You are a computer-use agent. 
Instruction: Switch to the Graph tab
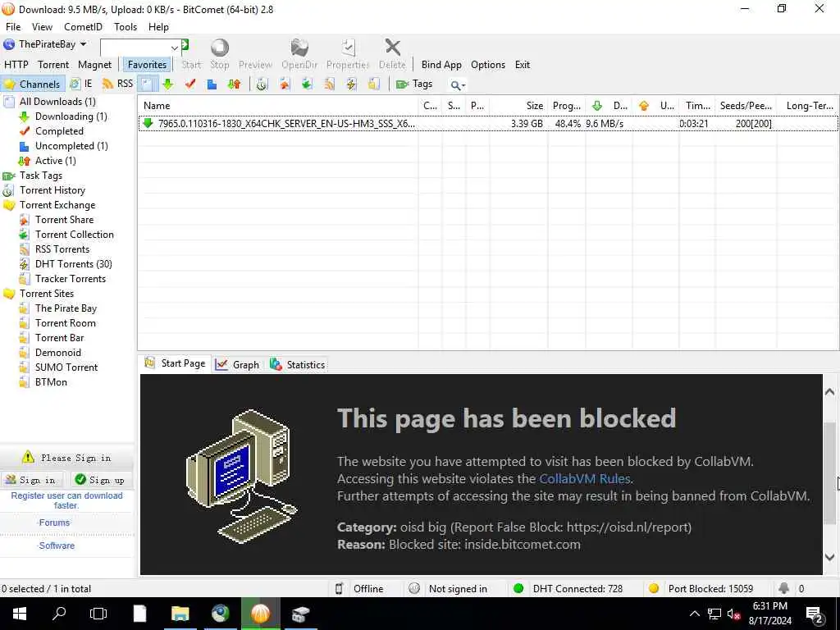coord(237,365)
